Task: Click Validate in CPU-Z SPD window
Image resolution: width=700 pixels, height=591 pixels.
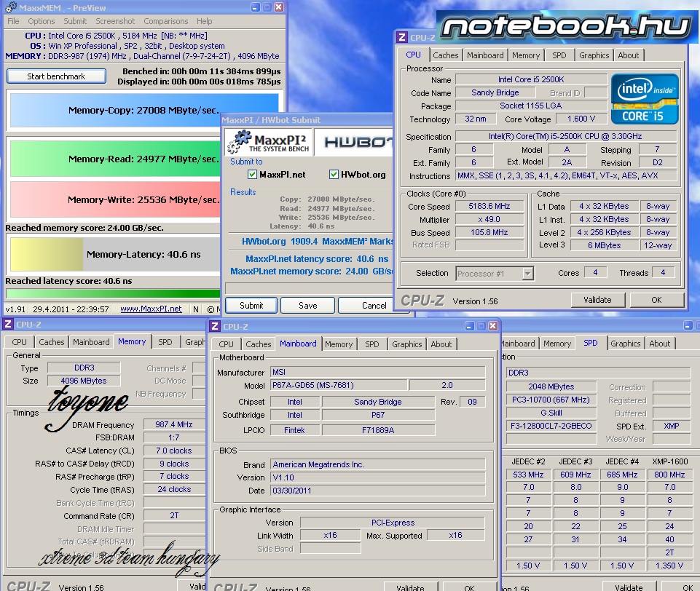Action: tap(629, 586)
